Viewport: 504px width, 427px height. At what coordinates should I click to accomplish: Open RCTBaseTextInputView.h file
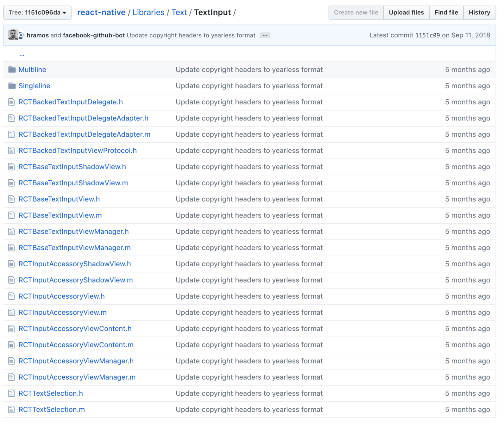click(59, 199)
